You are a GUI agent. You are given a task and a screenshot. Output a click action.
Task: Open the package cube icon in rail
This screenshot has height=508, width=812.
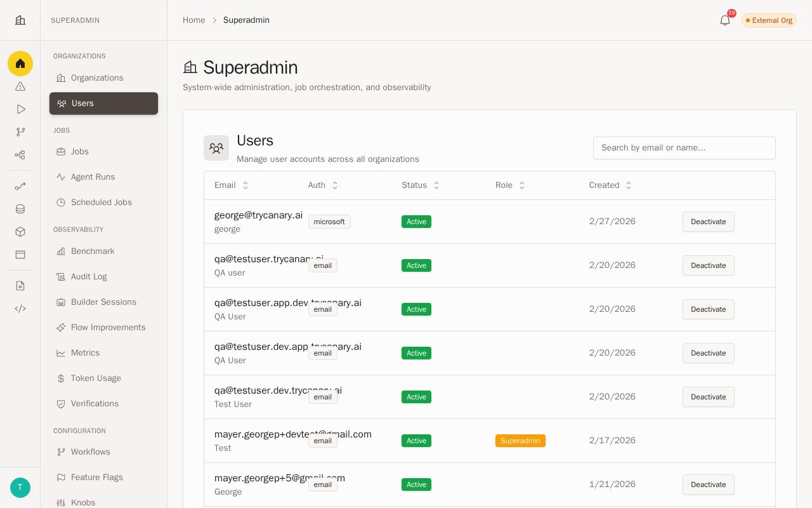20,232
